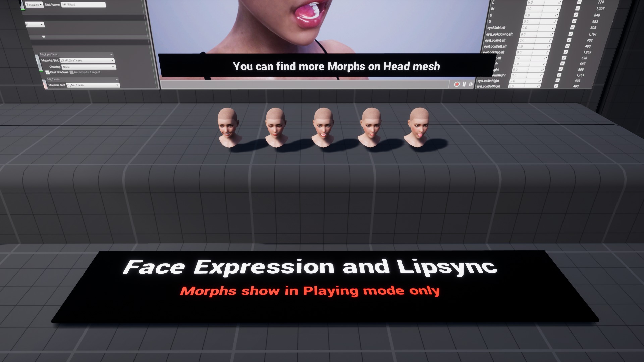Uncheck the Cast Shadows checkbox
This screenshot has height=362, width=644.
coord(48,72)
